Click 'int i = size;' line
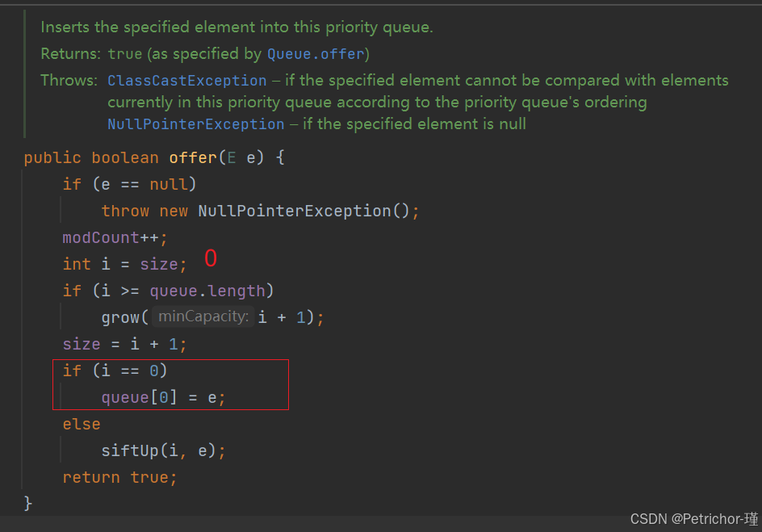The image size is (762, 532). (124, 264)
